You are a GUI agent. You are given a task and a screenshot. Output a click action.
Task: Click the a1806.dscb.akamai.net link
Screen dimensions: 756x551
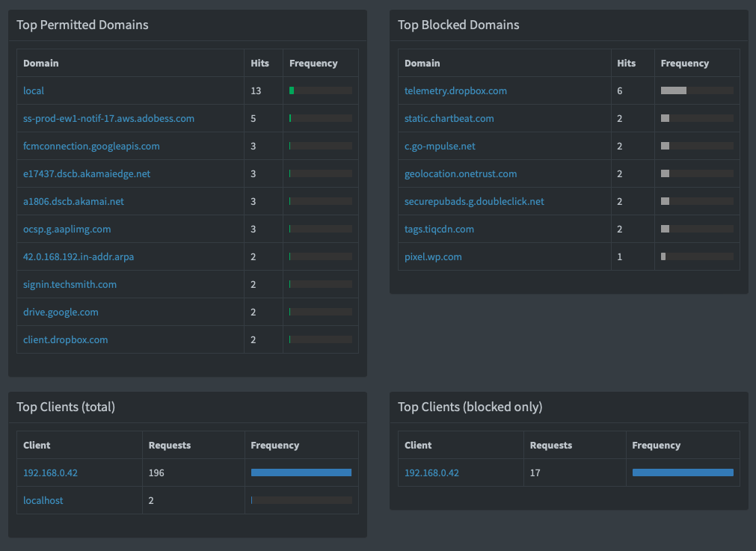(73, 201)
